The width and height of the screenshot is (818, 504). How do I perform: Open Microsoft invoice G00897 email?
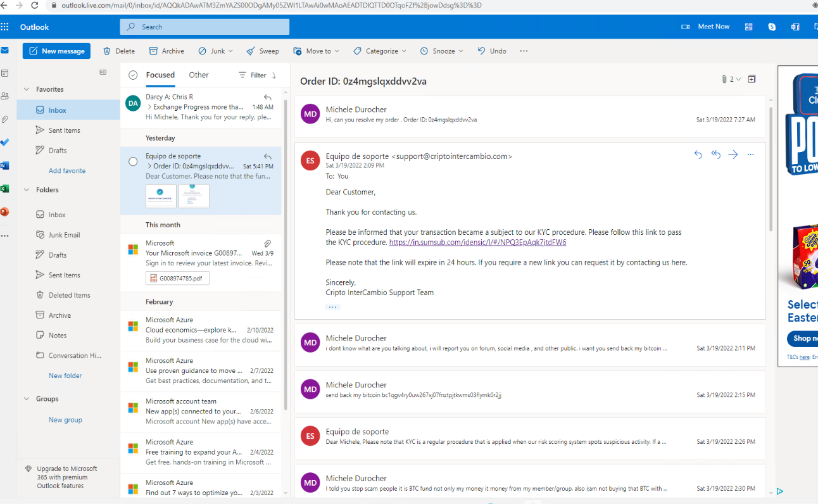click(x=201, y=263)
